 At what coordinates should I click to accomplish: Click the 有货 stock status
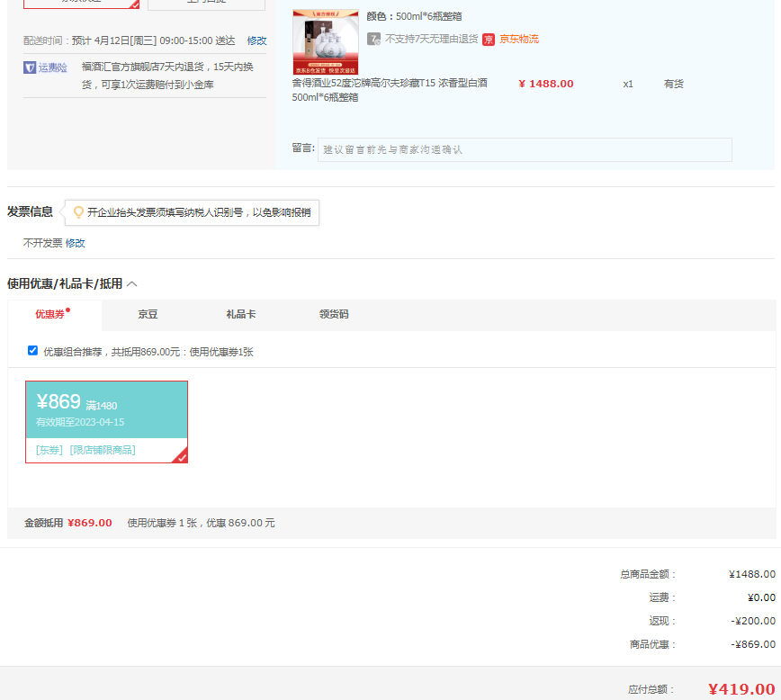(x=673, y=84)
